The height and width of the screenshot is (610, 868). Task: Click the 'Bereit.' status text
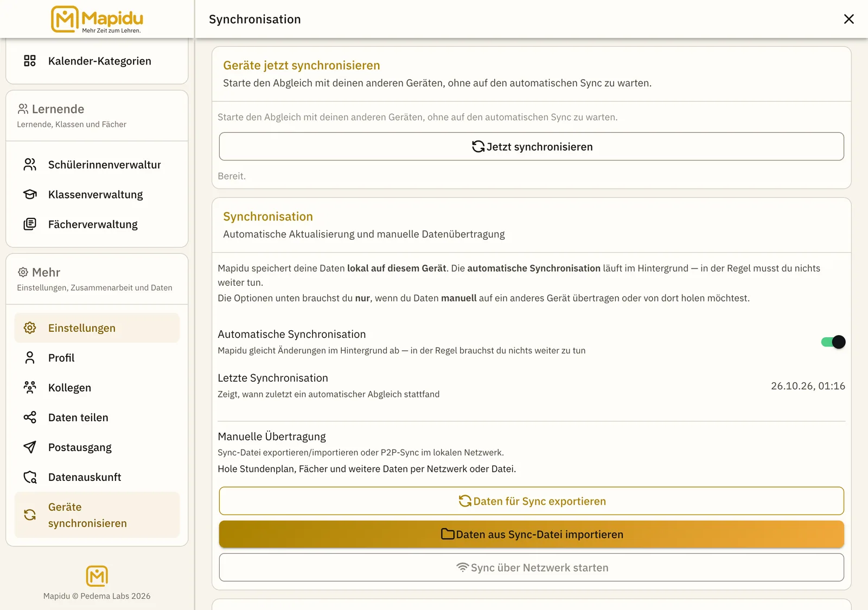click(232, 176)
